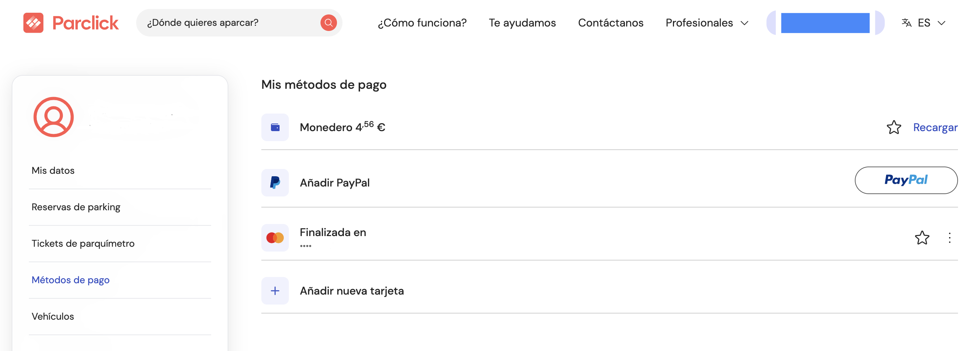Click the PayPal button to link account
The image size is (980, 351).
[x=906, y=180]
